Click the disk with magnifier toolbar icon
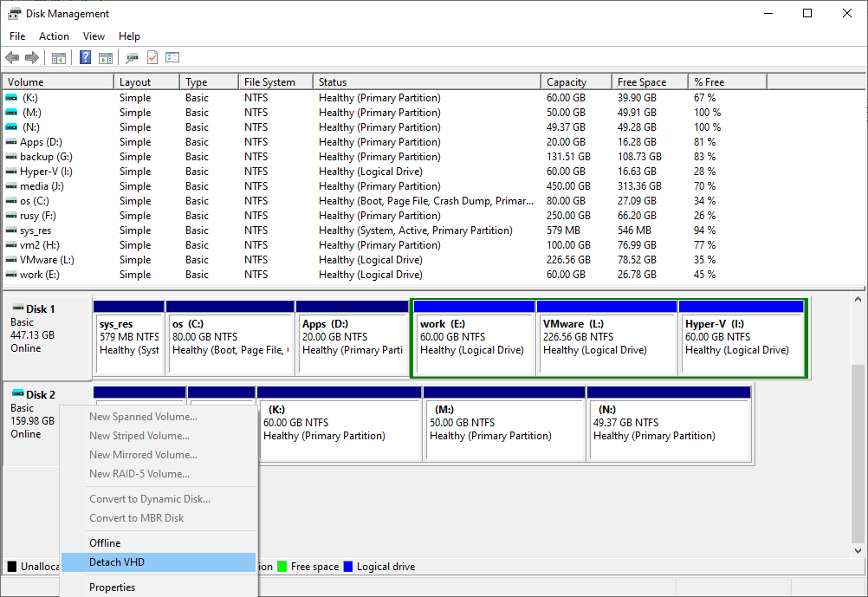This screenshot has height=597, width=868. [132, 58]
